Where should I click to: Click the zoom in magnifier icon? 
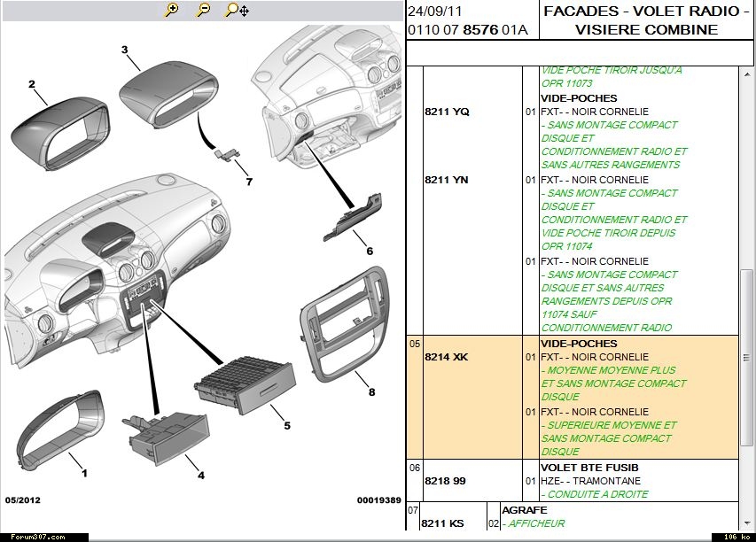pyautogui.click(x=172, y=10)
